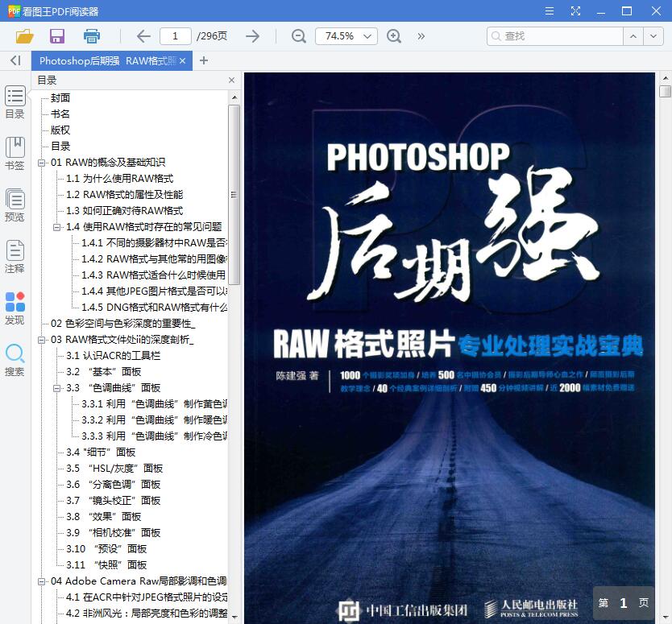Open 3.3.2 制作暖色调 entry

[x=154, y=420]
